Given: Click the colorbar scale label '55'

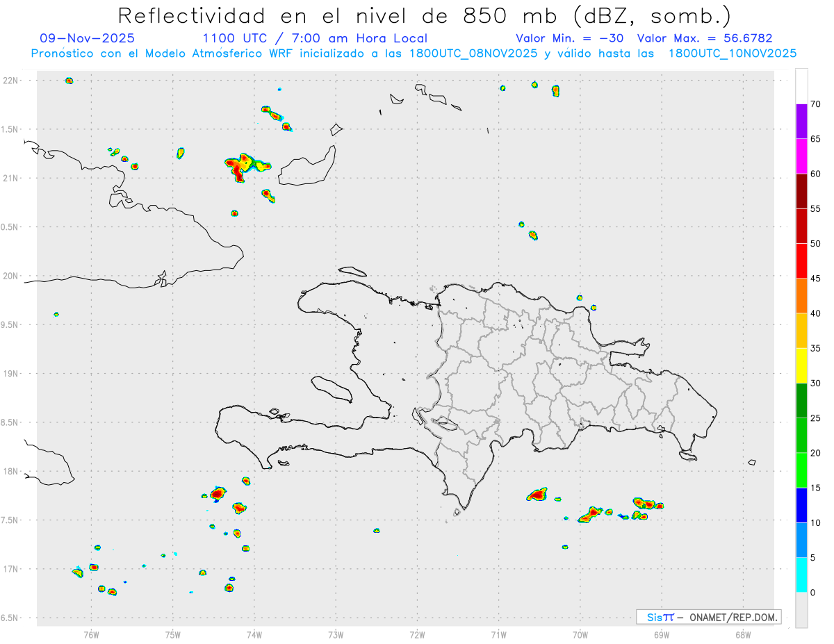Looking at the screenshot, I should [815, 209].
